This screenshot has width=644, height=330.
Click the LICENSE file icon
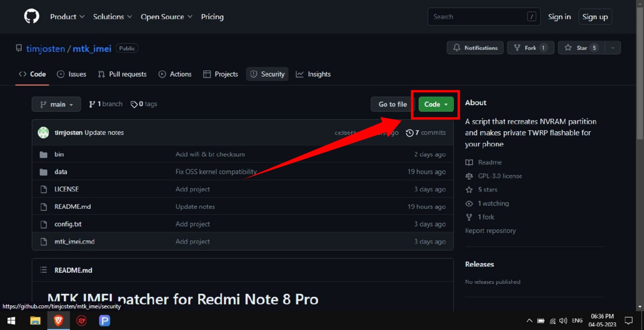(x=44, y=189)
